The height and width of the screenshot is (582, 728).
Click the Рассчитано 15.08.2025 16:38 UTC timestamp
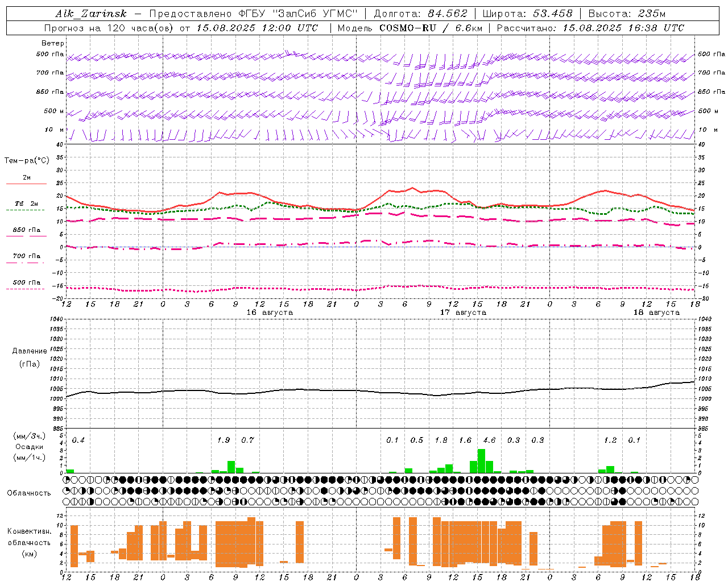(590, 28)
